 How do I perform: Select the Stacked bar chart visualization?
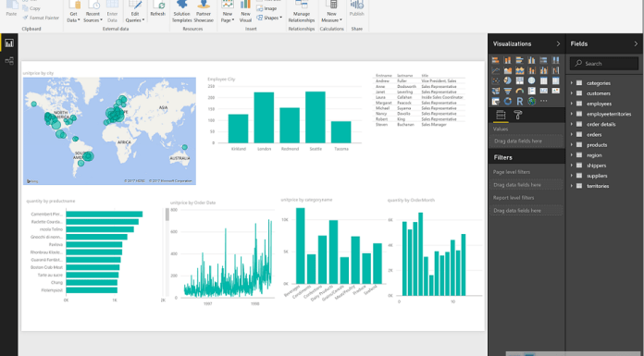tap(495, 60)
